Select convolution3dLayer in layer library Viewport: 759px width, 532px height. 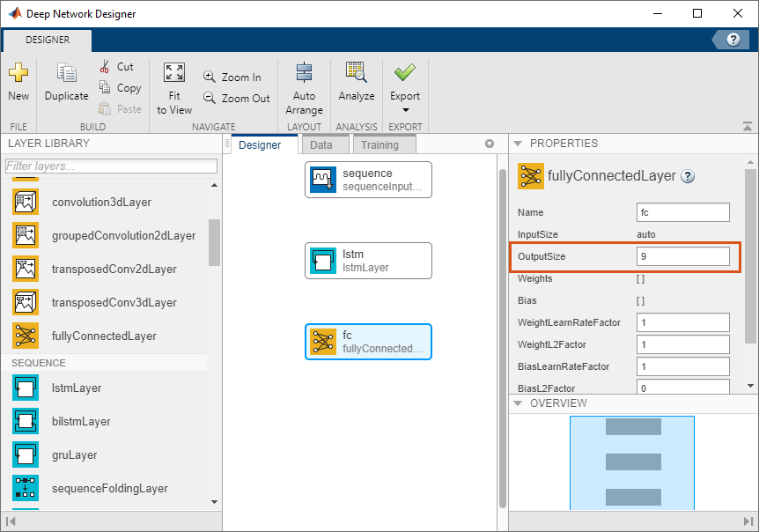coord(101,202)
